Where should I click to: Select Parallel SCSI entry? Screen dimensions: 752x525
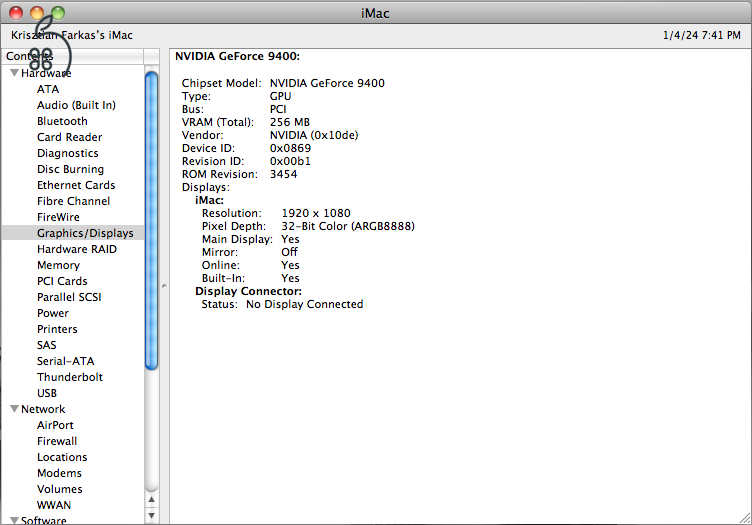coord(69,297)
